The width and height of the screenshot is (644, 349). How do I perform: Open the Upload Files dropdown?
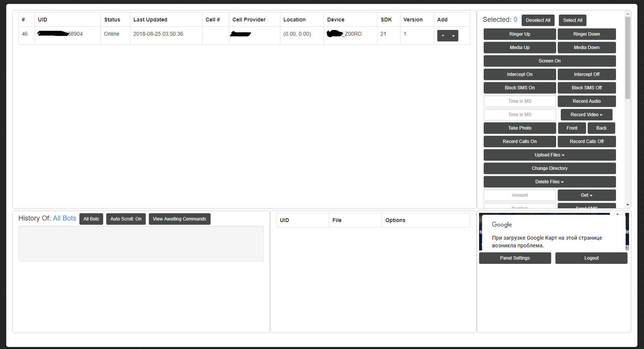pos(549,155)
